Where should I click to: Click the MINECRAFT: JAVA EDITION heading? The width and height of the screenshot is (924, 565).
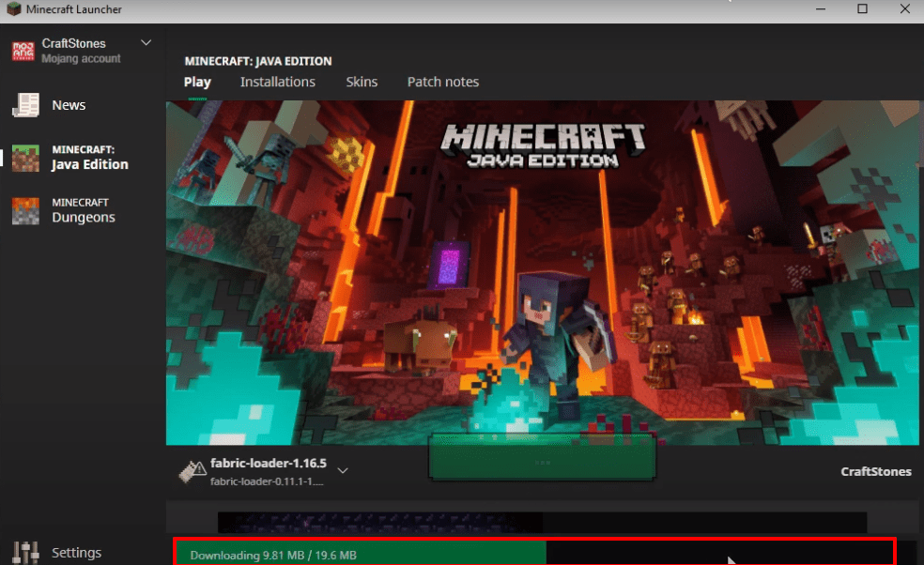coord(258,61)
